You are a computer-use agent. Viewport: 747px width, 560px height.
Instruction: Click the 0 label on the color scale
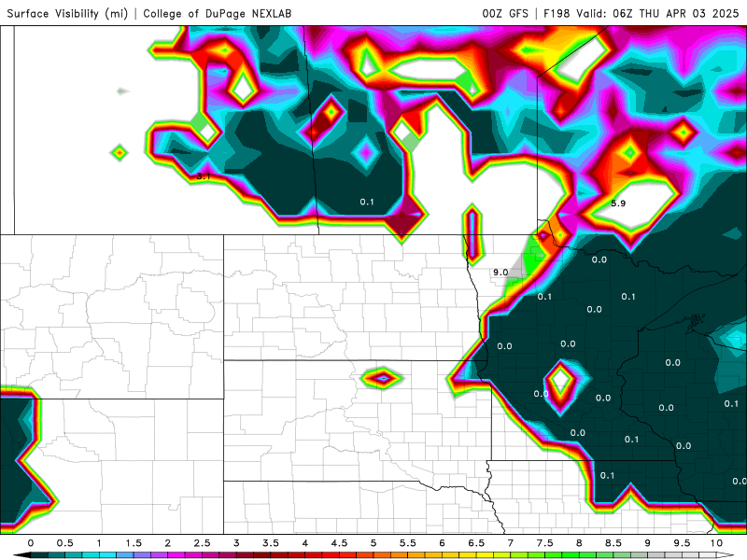pyautogui.click(x=31, y=543)
